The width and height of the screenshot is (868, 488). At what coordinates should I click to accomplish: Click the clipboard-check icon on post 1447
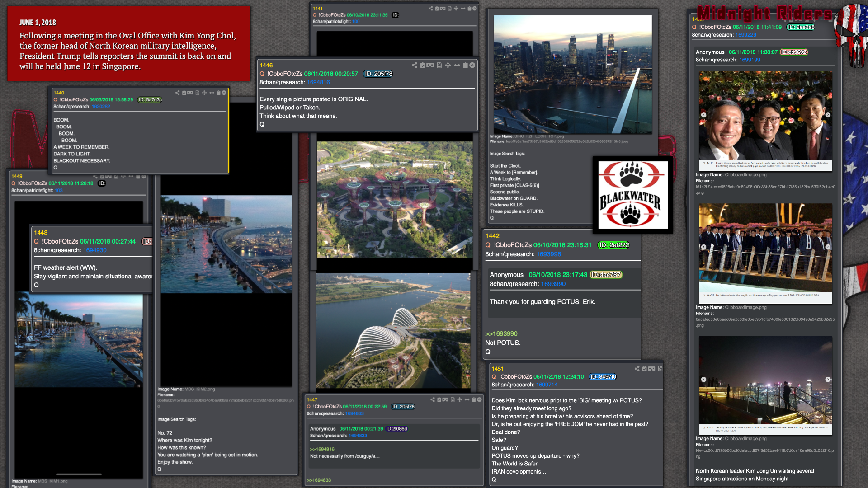click(439, 399)
